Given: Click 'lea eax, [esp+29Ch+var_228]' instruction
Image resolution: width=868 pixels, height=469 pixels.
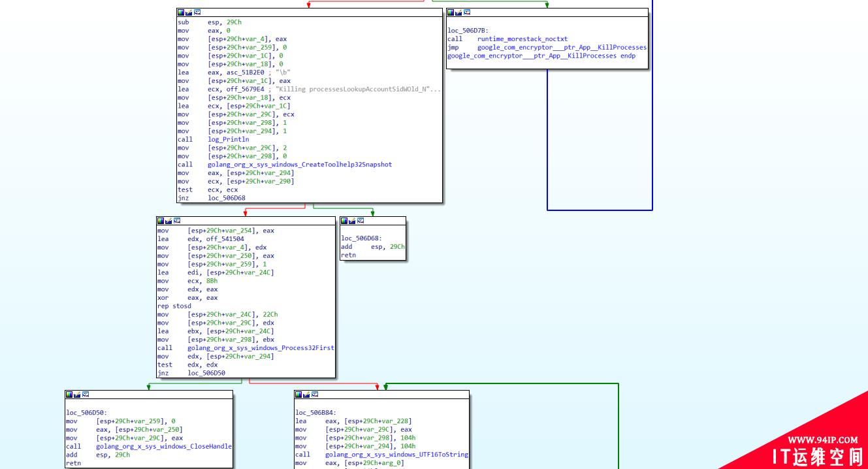Looking at the screenshot, I should pos(353,421).
